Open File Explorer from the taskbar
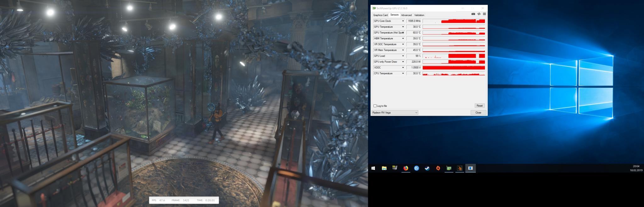644x207 pixels. (x=384, y=168)
